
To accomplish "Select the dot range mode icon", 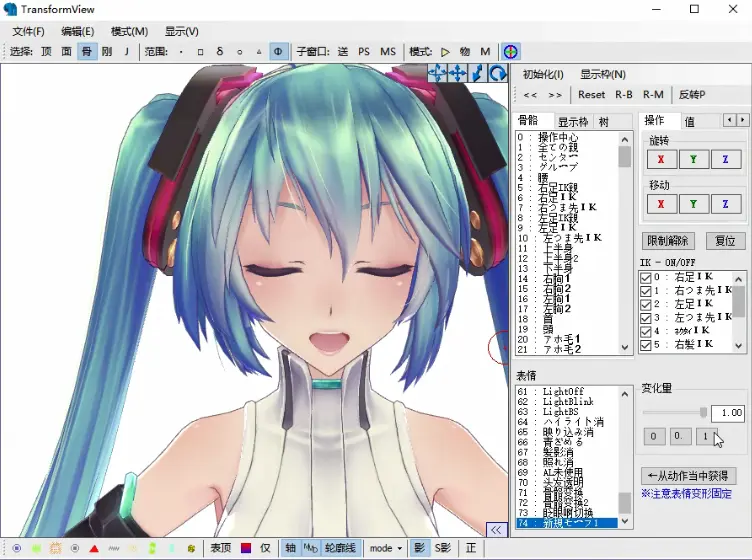I will (181, 52).
